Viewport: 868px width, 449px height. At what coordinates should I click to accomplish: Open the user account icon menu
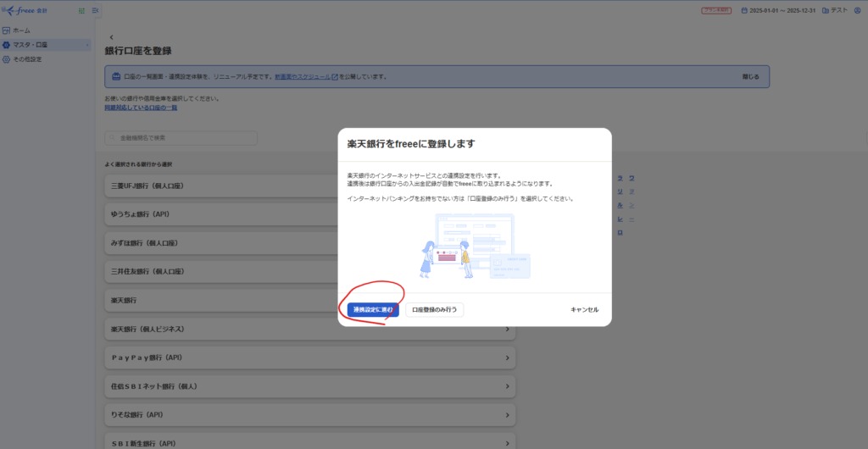[858, 10]
